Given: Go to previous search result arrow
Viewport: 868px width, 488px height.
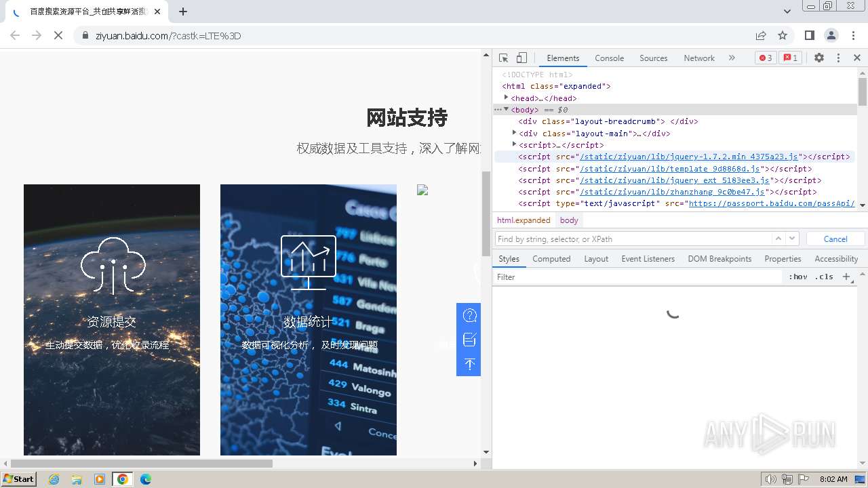Looking at the screenshot, I should pos(778,239).
